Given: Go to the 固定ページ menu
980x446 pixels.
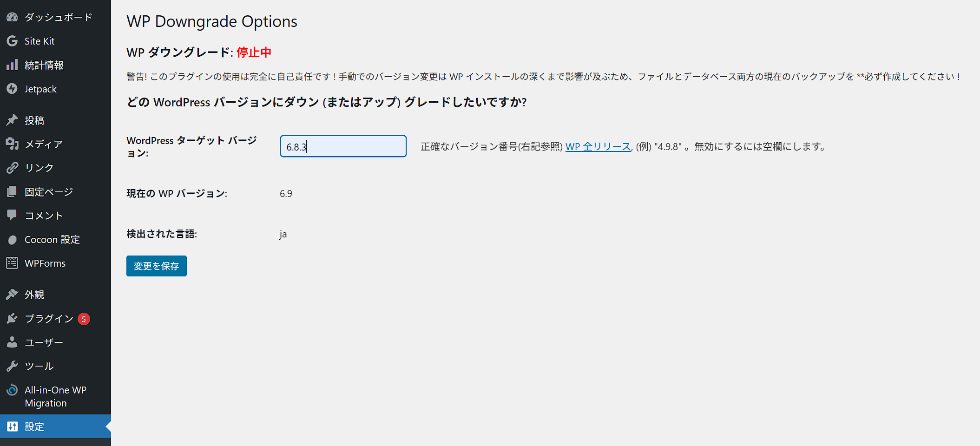Looking at the screenshot, I should pyautogui.click(x=49, y=192).
